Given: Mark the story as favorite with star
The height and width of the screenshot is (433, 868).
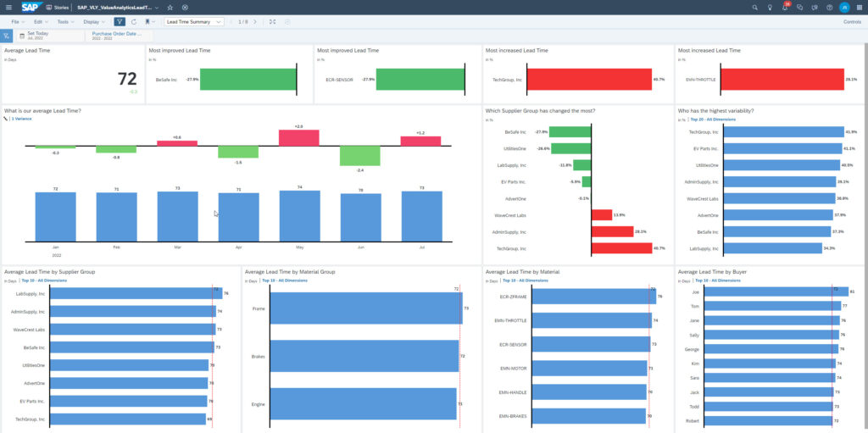Looking at the screenshot, I should (x=170, y=7).
